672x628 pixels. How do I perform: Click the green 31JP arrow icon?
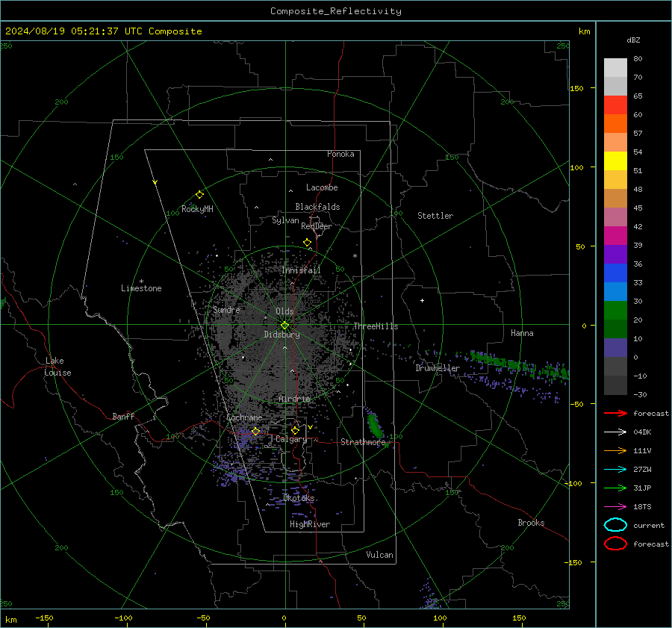[x=615, y=488]
